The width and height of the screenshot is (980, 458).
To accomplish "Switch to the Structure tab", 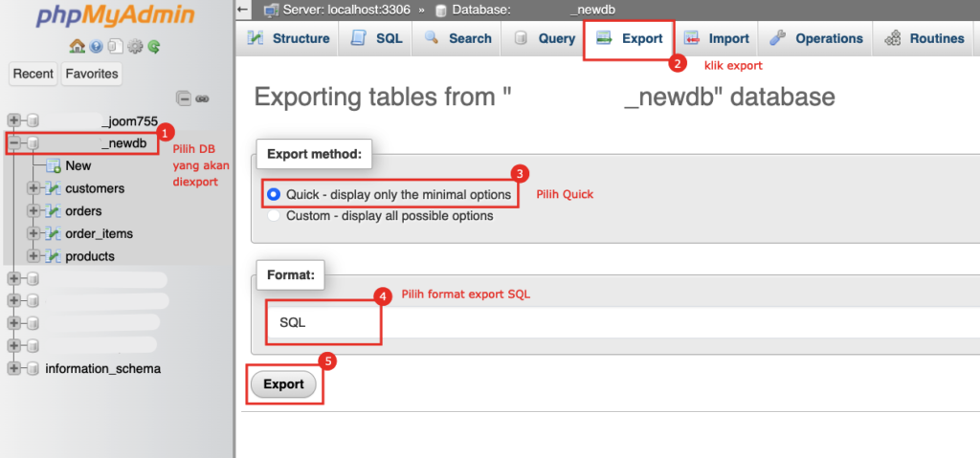I will [288, 39].
